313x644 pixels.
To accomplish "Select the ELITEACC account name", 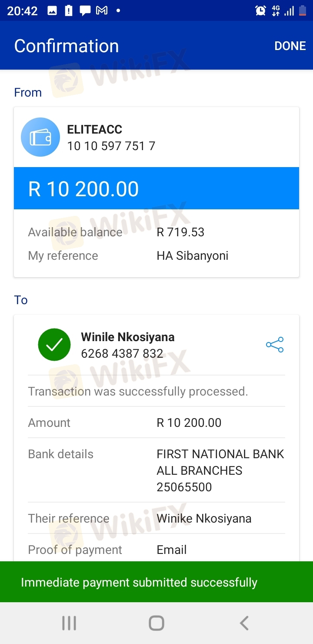I will click(94, 129).
